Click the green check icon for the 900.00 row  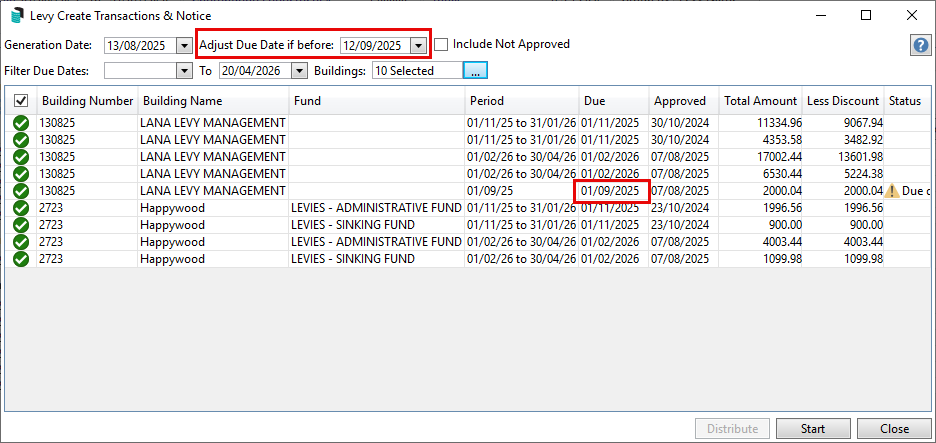click(x=21, y=225)
